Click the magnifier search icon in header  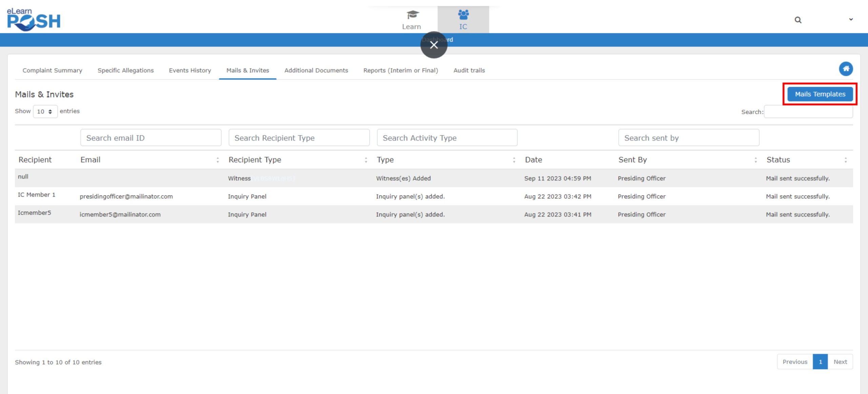[x=798, y=20]
